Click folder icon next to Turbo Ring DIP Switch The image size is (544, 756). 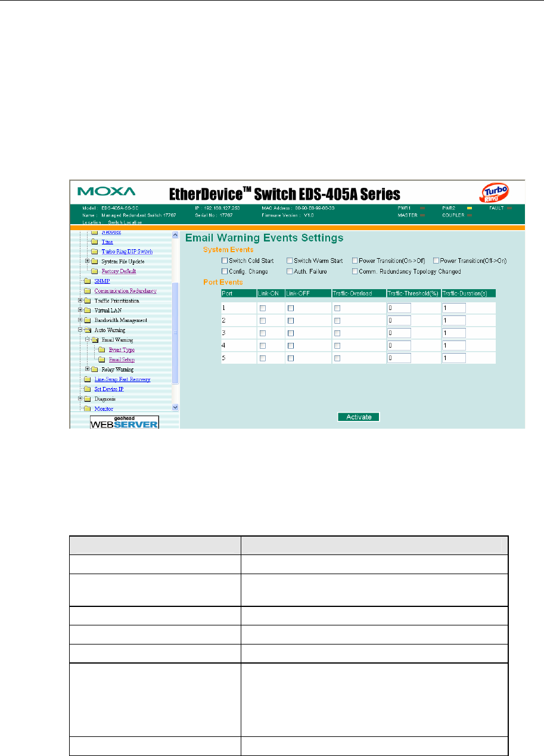point(94,252)
